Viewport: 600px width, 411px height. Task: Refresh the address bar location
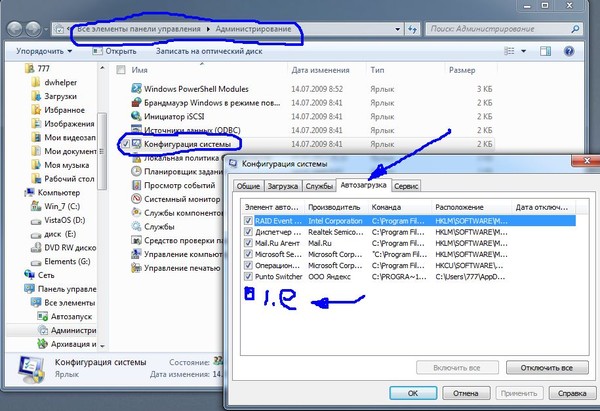[412, 29]
